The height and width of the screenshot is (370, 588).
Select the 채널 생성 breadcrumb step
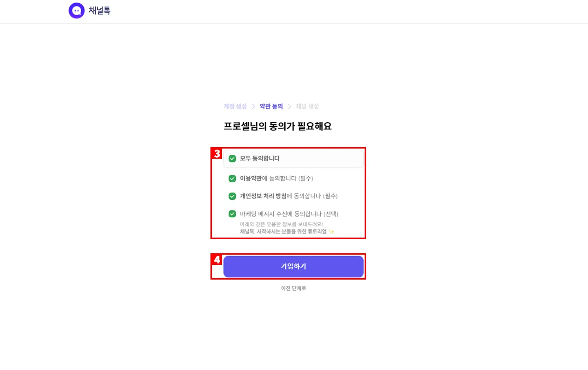point(307,107)
